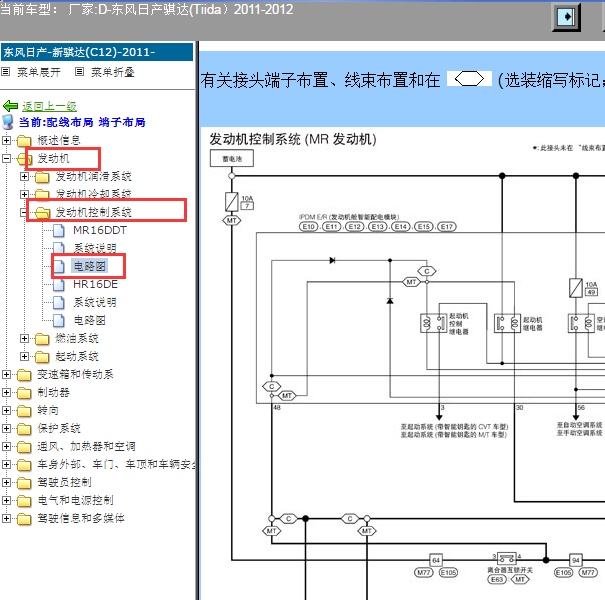
Task: Click the arrow button in top bar
Action: point(566,17)
